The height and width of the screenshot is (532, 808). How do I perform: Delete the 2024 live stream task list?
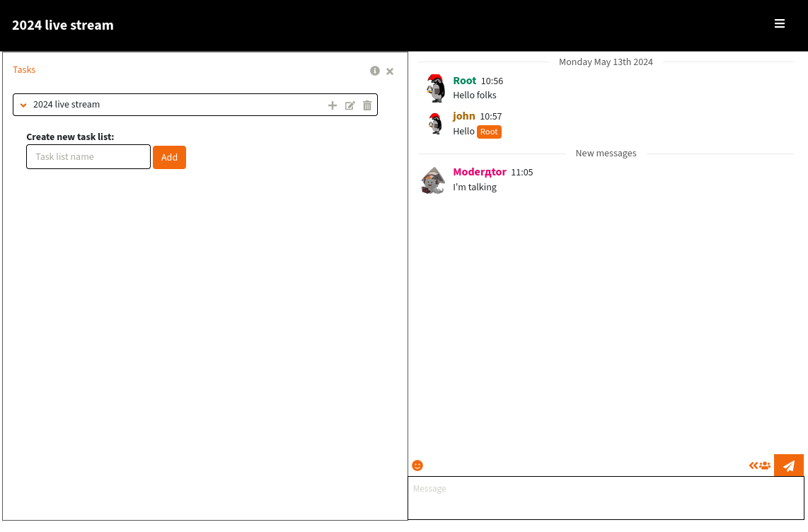click(x=367, y=105)
